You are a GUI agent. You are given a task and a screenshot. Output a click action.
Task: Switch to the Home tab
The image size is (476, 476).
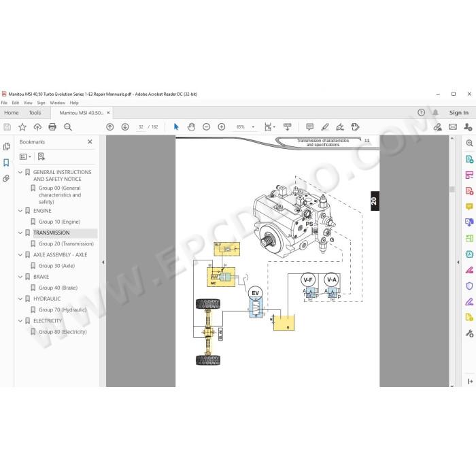pyautogui.click(x=12, y=113)
